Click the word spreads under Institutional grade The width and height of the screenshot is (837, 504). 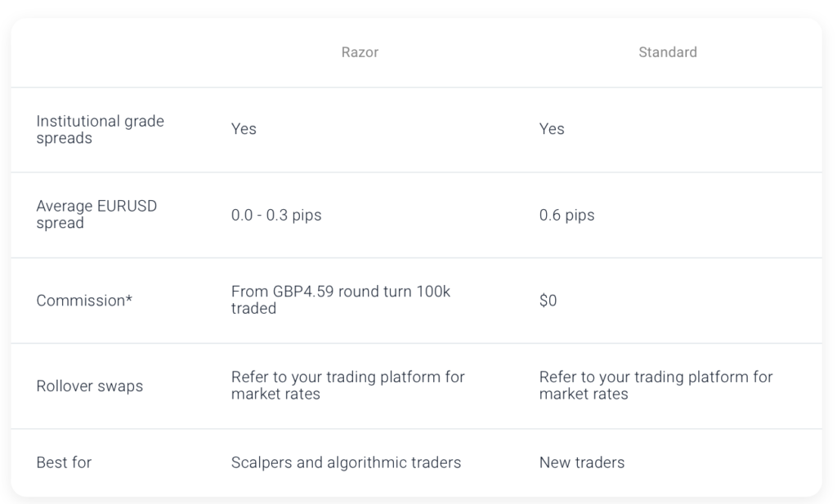(64, 138)
